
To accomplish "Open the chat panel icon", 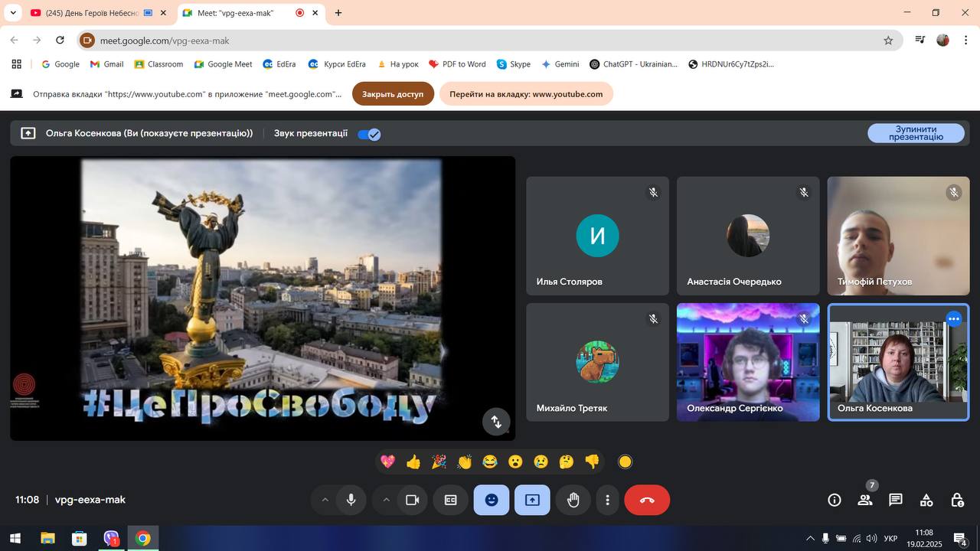I will pyautogui.click(x=895, y=500).
